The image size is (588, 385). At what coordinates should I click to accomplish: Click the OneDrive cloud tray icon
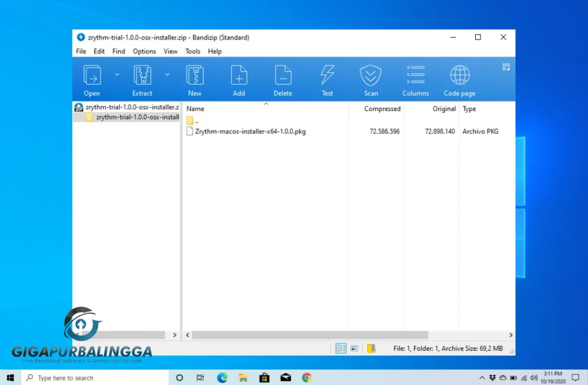[503, 378]
